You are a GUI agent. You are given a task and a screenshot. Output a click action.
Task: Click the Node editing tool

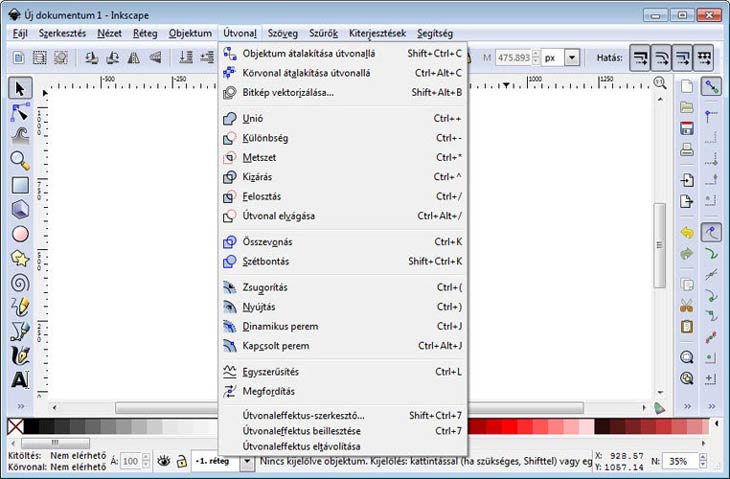(x=20, y=111)
